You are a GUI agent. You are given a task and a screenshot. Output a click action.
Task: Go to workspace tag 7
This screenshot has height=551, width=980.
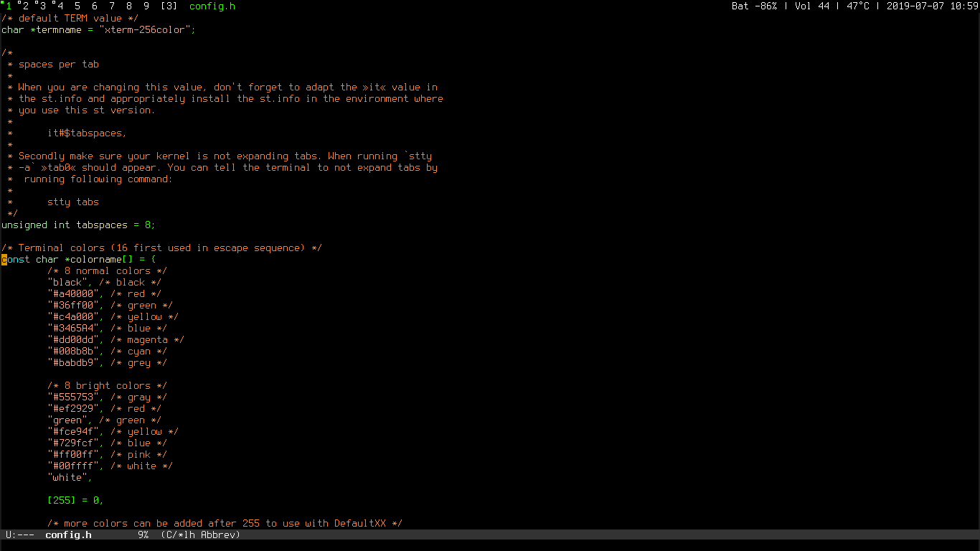coord(112,6)
